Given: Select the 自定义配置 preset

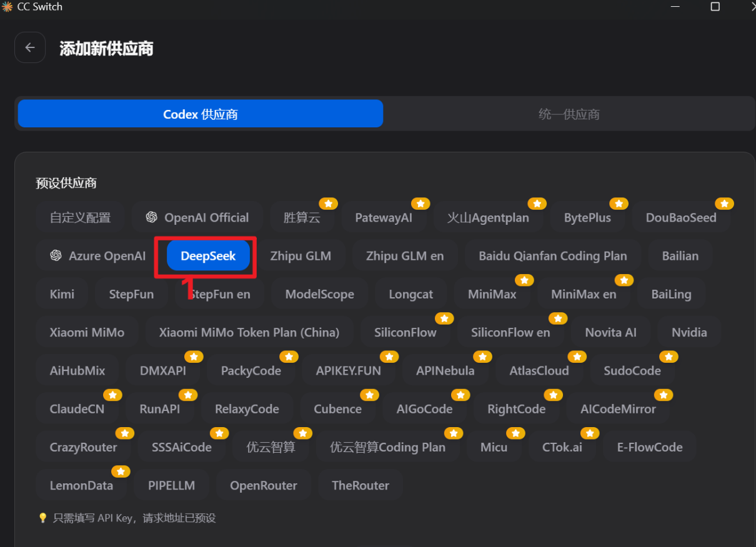Looking at the screenshot, I should pyautogui.click(x=80, y=217).
